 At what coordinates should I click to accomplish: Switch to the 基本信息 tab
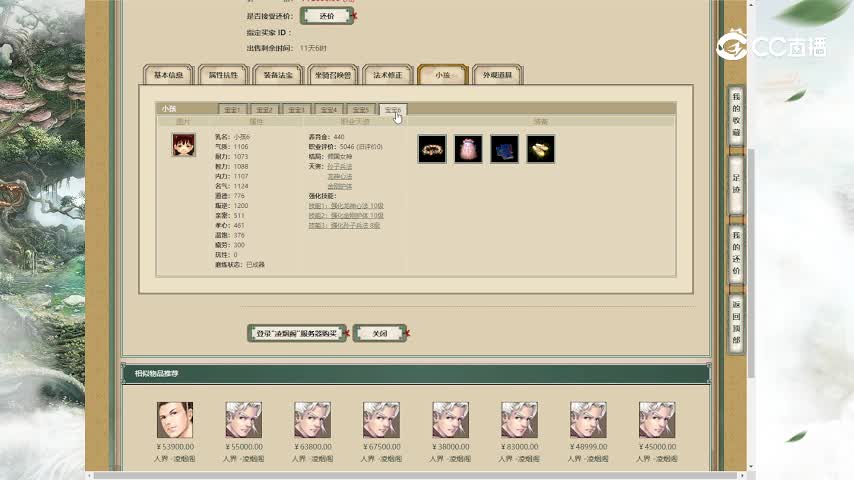(168, 75)
